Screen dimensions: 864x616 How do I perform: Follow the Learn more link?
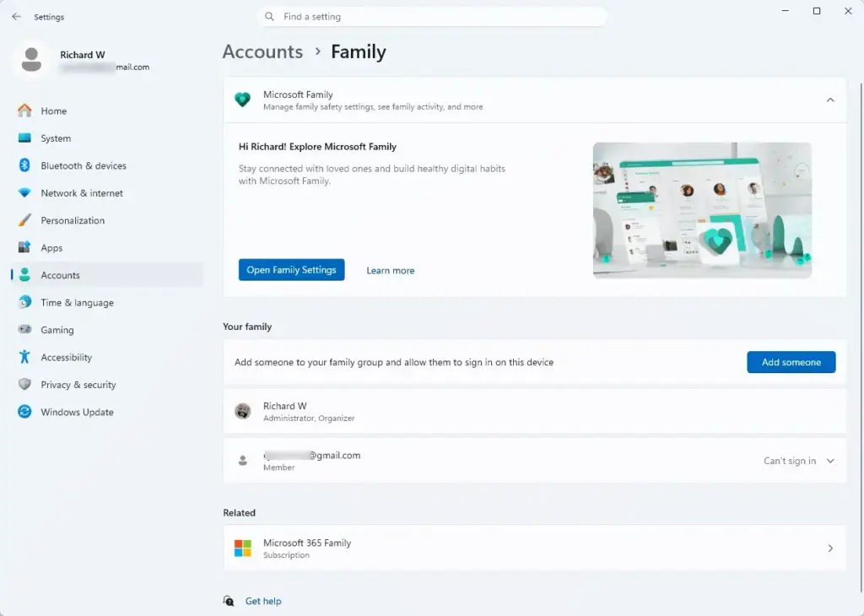click(390, 271)
